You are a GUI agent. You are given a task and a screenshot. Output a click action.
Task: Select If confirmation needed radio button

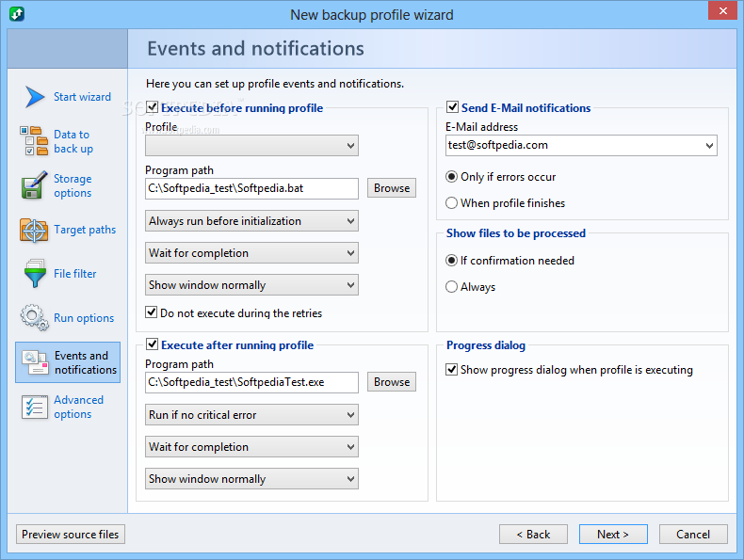click(452, 261)
